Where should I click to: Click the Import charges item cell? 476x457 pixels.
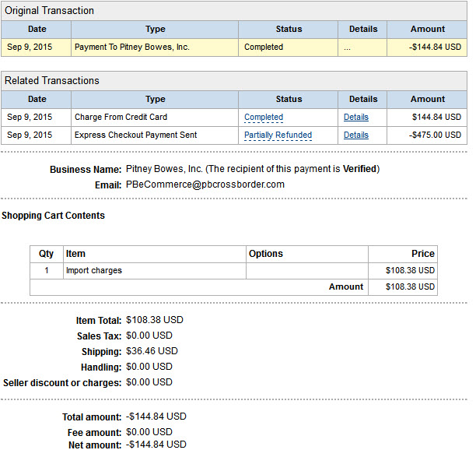155,270
